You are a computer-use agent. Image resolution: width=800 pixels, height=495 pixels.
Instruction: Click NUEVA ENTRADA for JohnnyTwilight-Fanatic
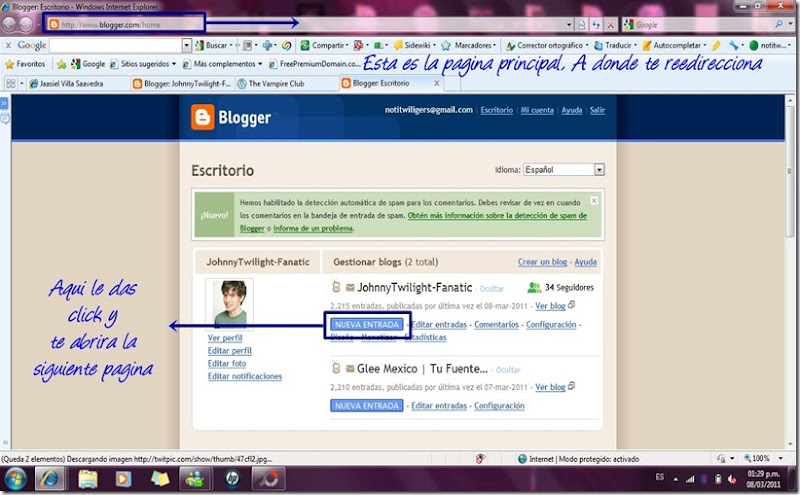tap(366, 325)
